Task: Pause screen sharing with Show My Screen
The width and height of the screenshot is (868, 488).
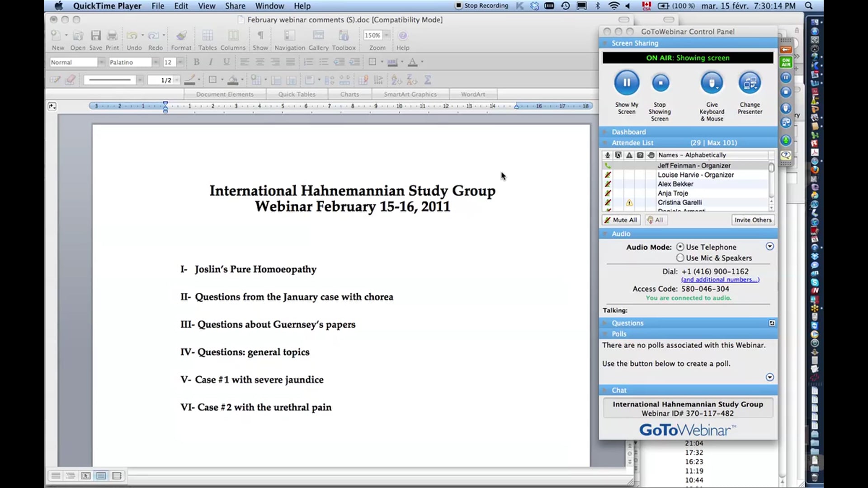Action: click(627, 82)
